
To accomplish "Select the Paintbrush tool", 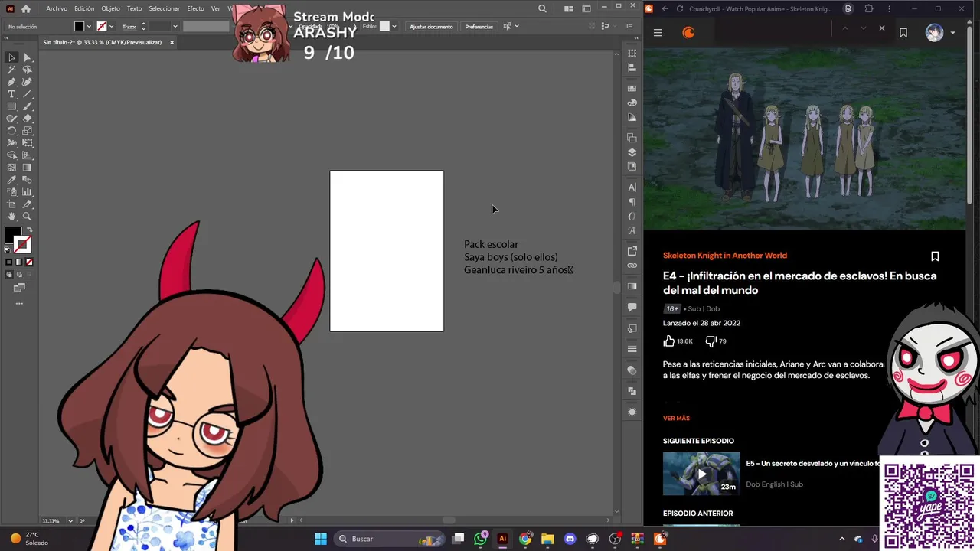I will (x=27, y=106).
